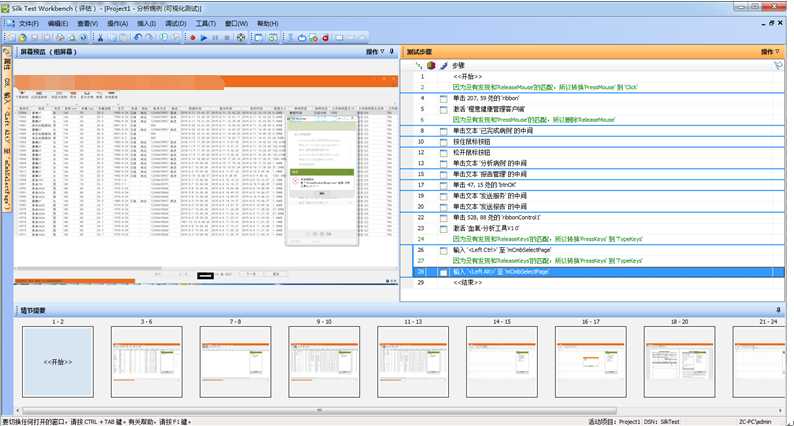The image size is (794, 426).
Task: Click the window icon on step 4 row
Action: pyautogui.click(x=444, y=98)
